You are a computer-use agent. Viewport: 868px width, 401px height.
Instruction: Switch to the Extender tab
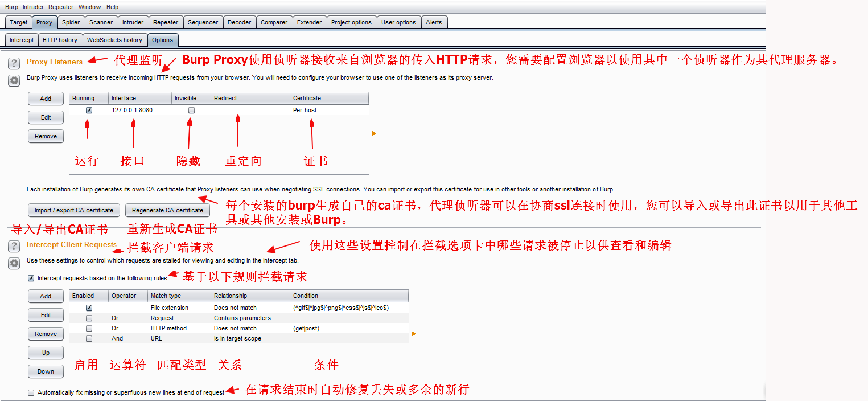click(309, 22)
